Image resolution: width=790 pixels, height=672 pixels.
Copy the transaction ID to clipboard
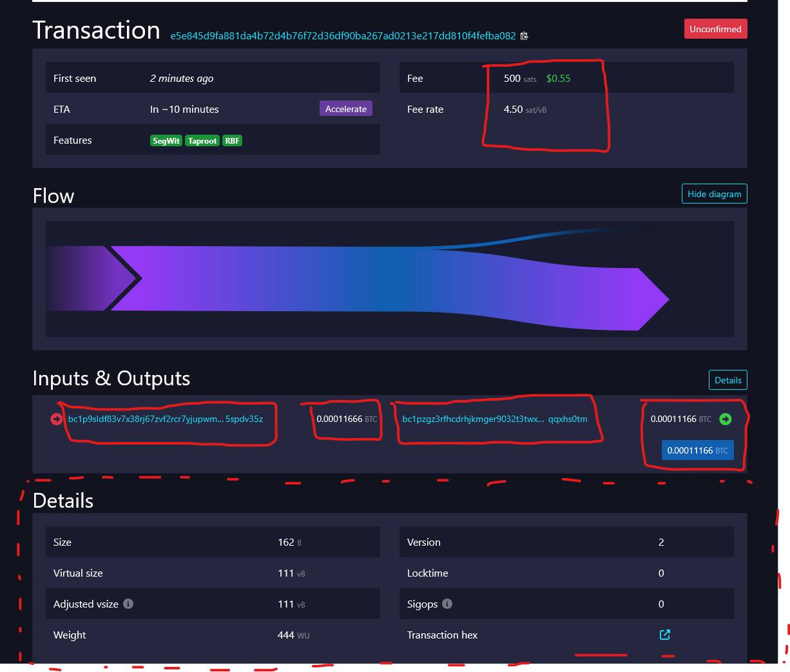coord(524,36)
